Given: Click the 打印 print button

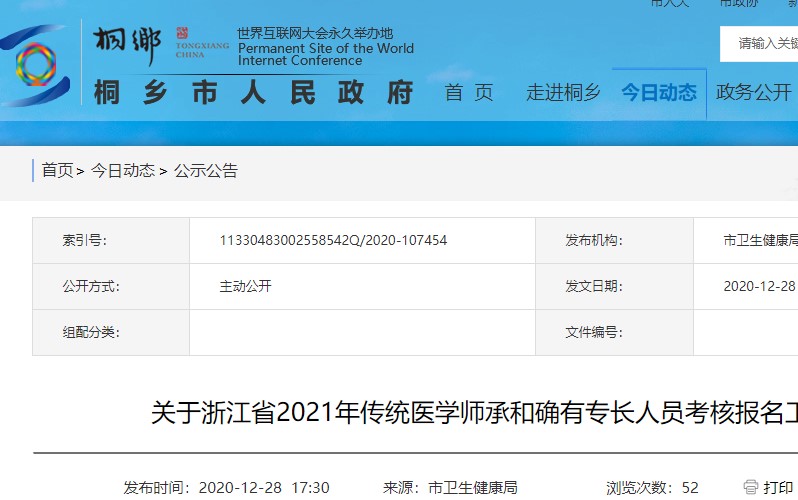Looking at the screenshot, I should (x=778, y=487).
